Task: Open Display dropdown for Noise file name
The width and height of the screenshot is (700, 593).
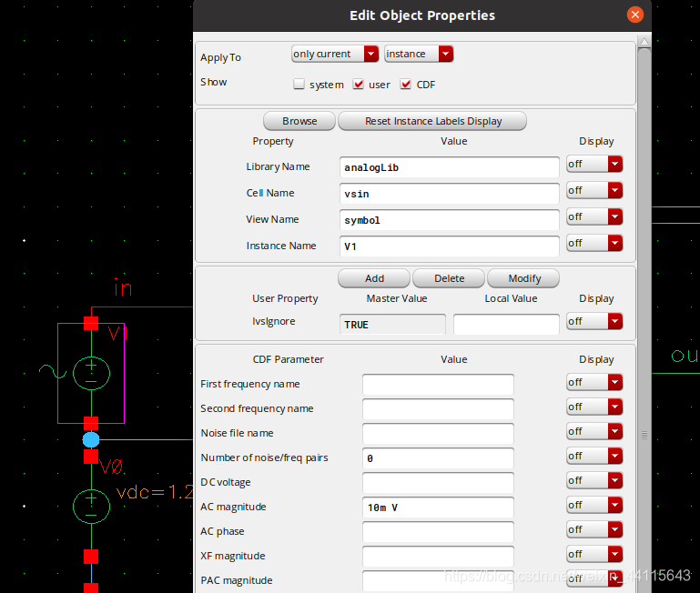Action: click(594, 431)
